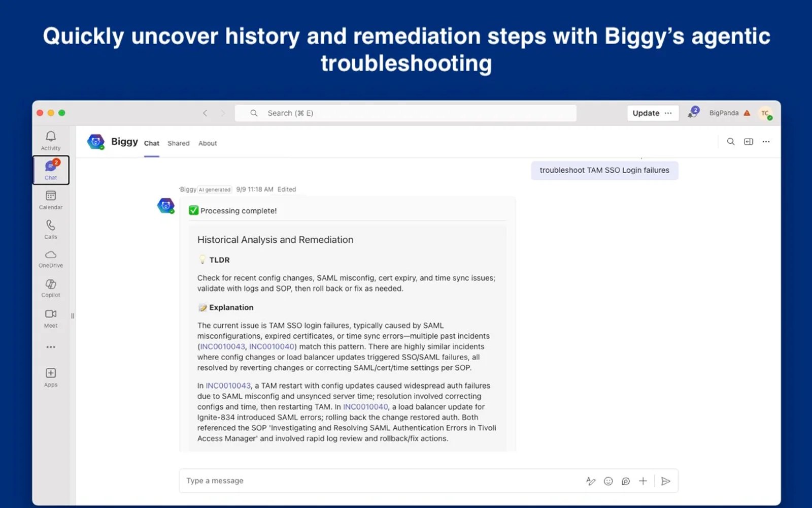
Task: Click the BigPanda warning triangle icon
Action: (747, 113)
